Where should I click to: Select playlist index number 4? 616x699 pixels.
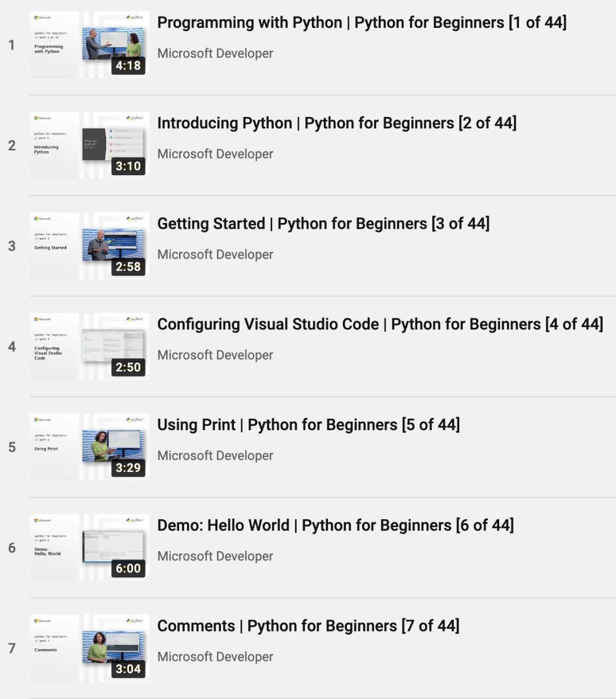(x=11, y=346)
